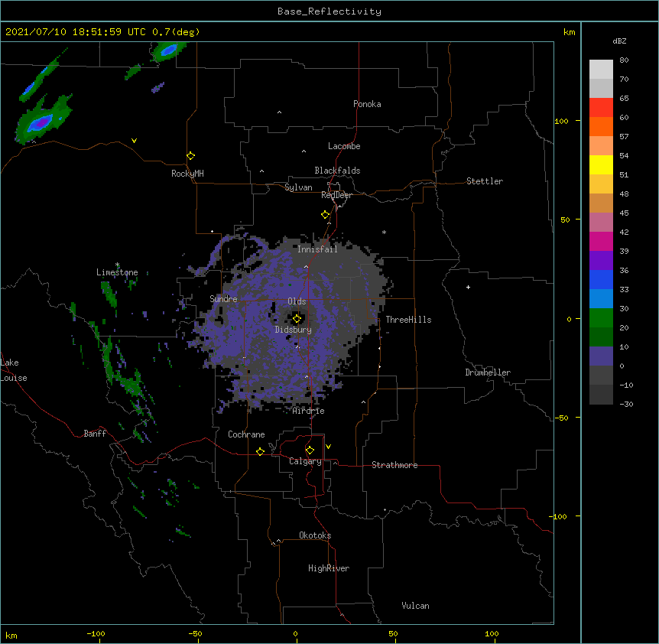Select the yellow V marker east of the Calgary diamond
Screen dimensions: 659x644
[x=328, y=447]
